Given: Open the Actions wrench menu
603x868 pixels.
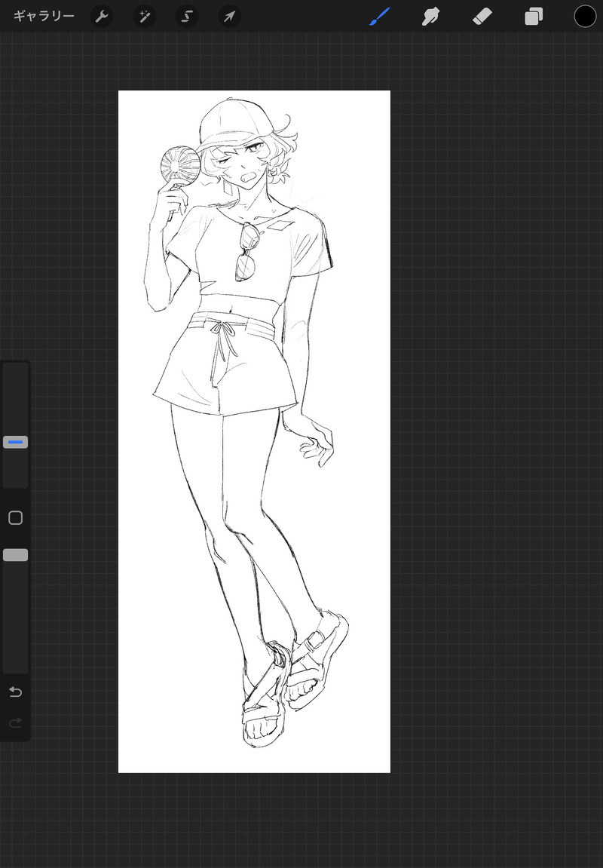Looking at the screenshot, I should 102,17.
